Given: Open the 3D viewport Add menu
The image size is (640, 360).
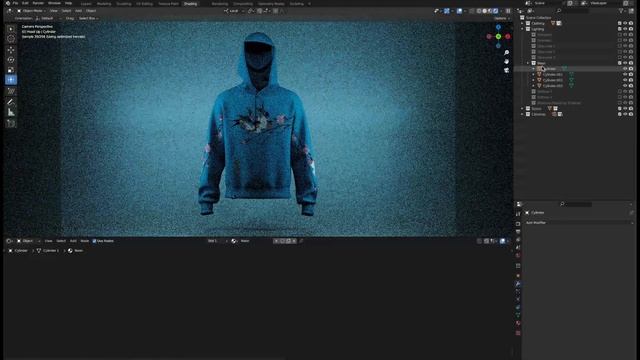Looking at the screenshot, I should pyautogui.click(x=78, y=11).
